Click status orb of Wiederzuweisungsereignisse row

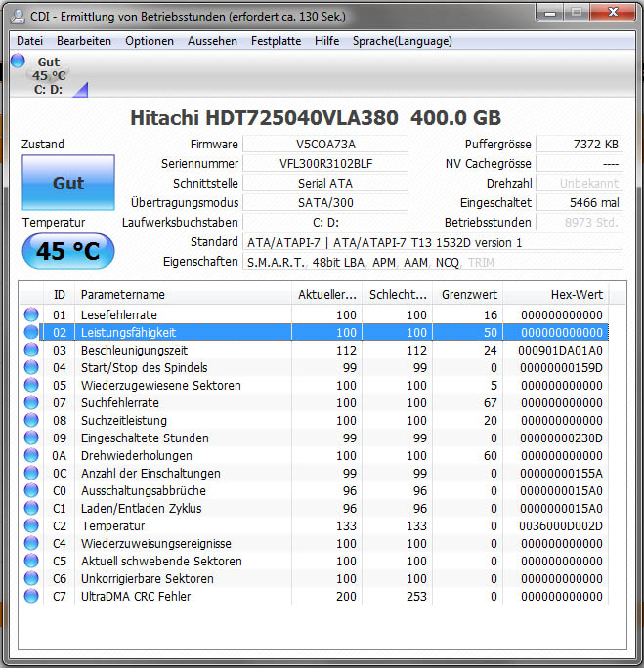coord(31,543)
